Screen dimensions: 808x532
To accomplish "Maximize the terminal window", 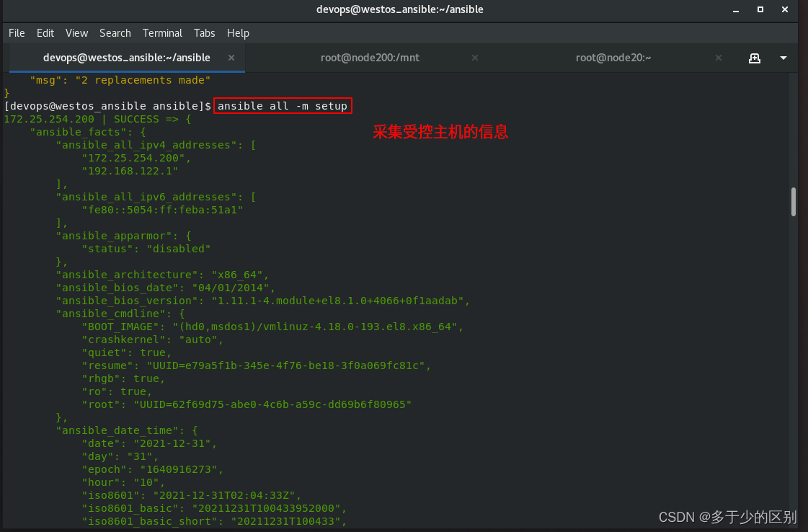I will point(760,9).
